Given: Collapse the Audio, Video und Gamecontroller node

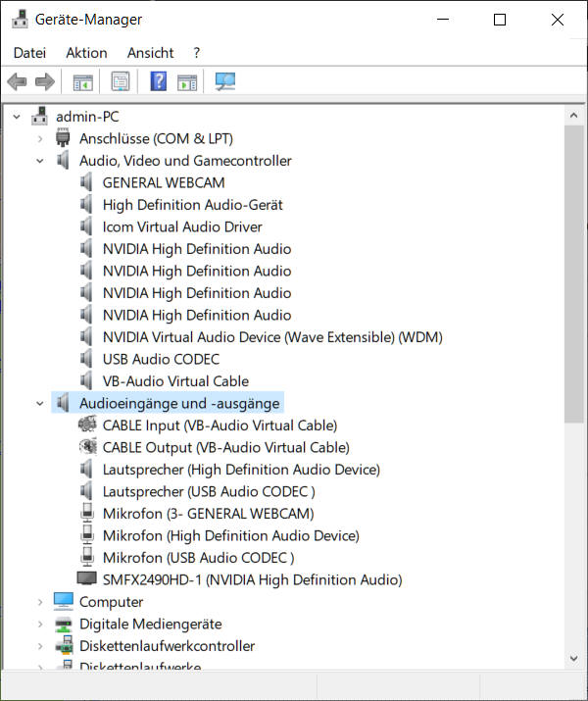Looking at the screenshot, I should [40, 161].
